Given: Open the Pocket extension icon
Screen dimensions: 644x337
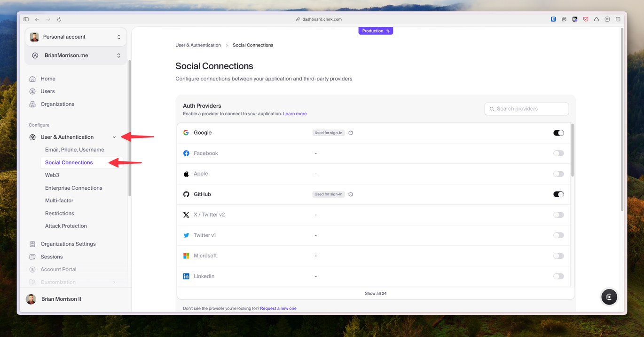Looking at the screenshot, I should click(x=586, y=19).
